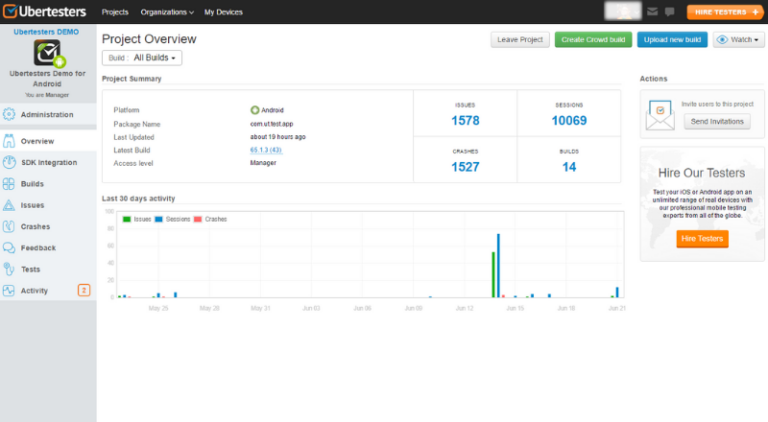Click the Upload new build button
Screen dimensions: 768x422
coord(672,40)
